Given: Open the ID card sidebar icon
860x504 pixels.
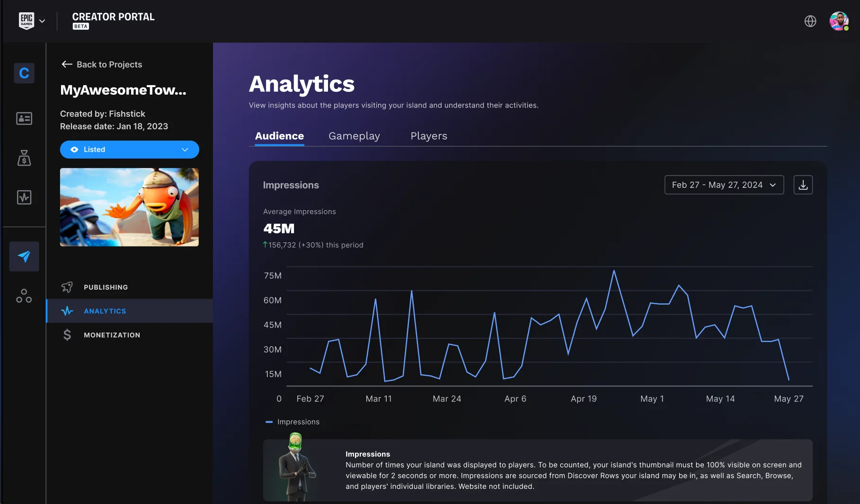Looking at the screenshot, I should pos(24,118).
